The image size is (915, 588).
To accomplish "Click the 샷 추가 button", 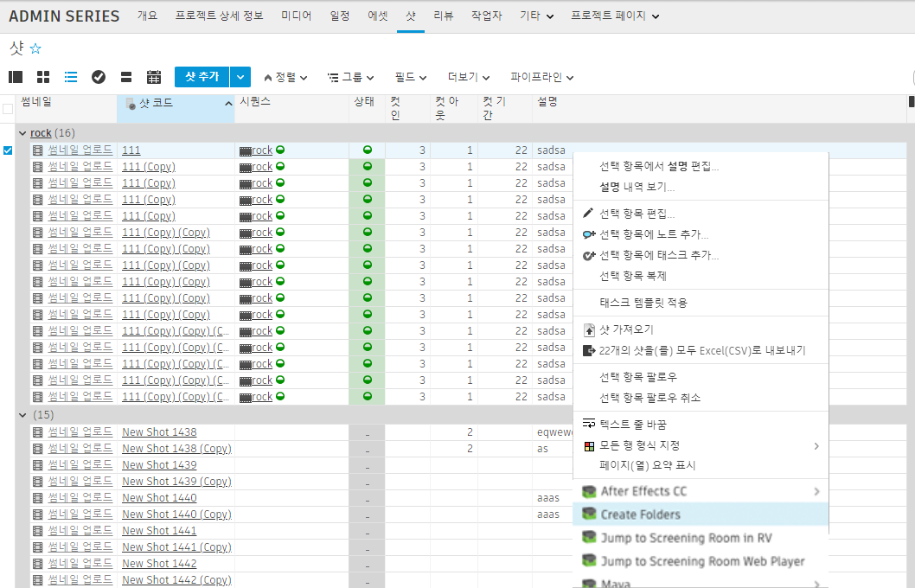I will click(x=202, y=77).
